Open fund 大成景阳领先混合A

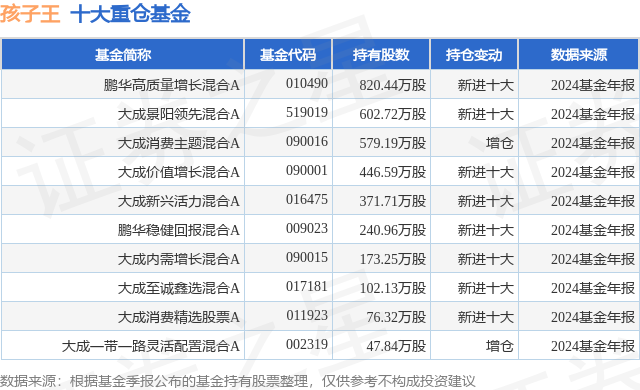(x=178, y=114)
